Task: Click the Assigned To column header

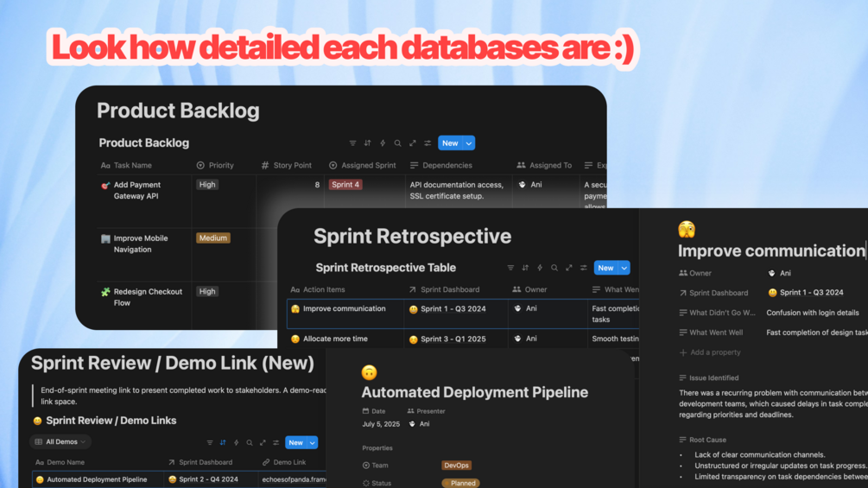Action: (x=544, y=166)
